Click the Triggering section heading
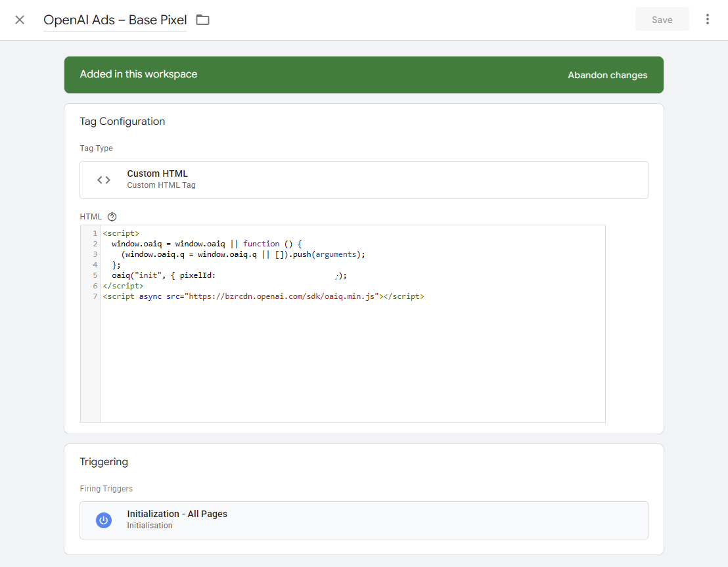 click(104, 462)
